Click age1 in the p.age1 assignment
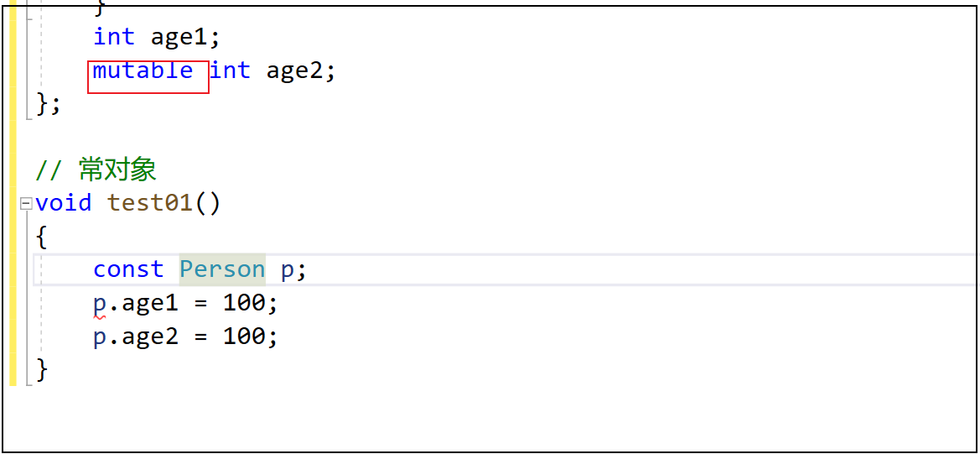 (x=150, y=303)
